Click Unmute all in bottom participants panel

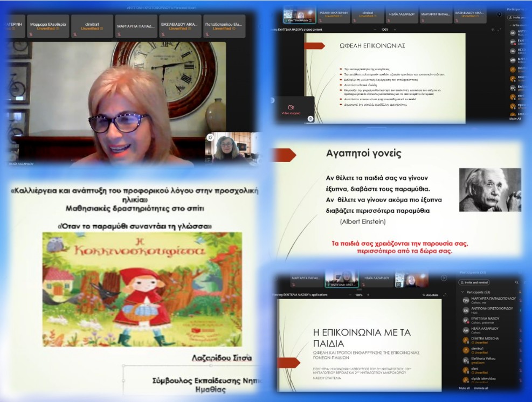click(481, 388)
